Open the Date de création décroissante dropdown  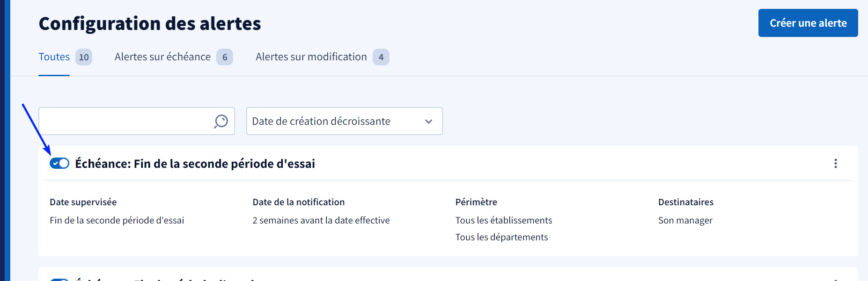pos(344,121)
